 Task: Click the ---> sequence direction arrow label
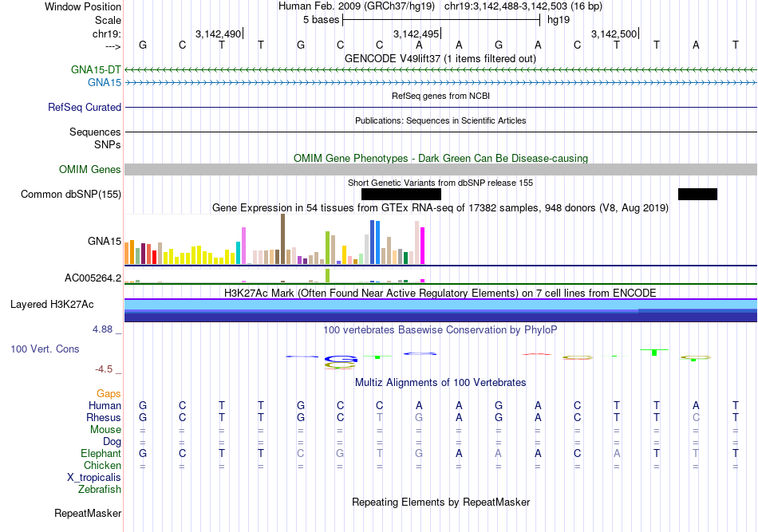pos(113,46)
